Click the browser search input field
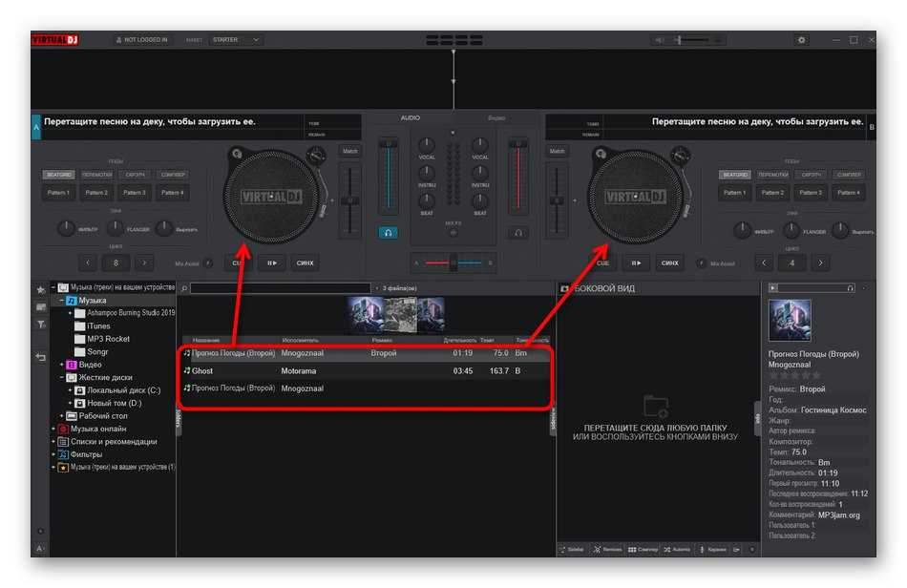Image resolution: width=907 pixels, height=588 pixels. pos(281,288)
